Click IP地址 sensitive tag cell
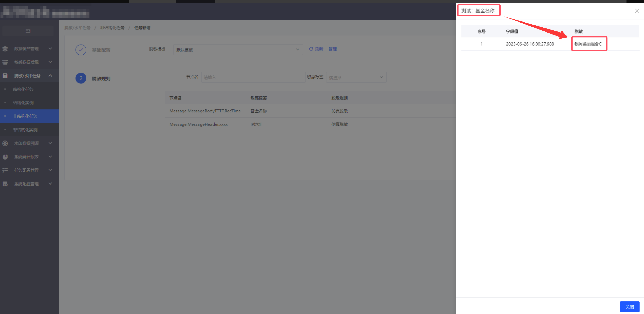 (256, 124)
